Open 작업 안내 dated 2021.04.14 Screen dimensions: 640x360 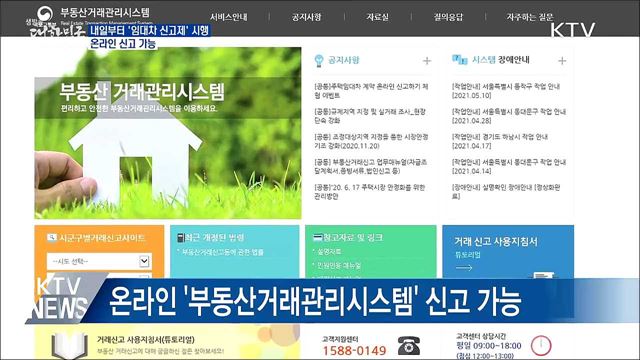coord(509,167)
